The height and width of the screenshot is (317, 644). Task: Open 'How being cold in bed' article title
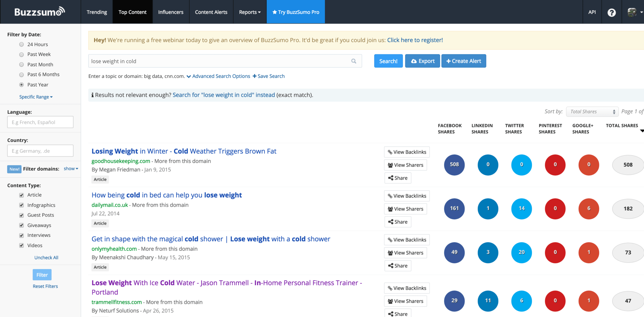(x=167, y=195)
